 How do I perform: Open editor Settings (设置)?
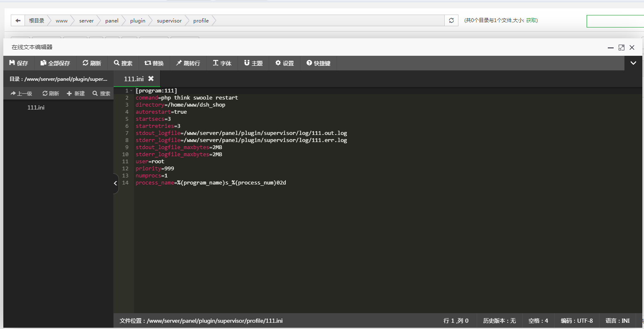click(285, 63)
